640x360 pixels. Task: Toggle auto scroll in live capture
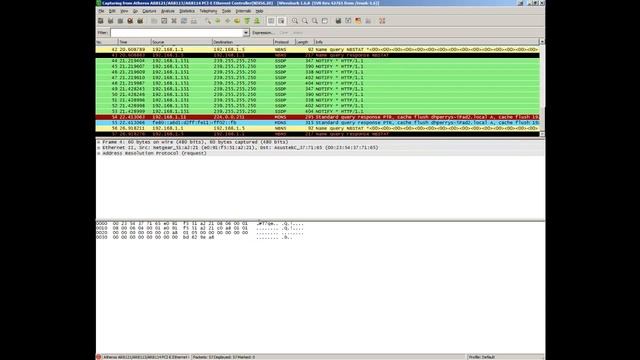281,21
